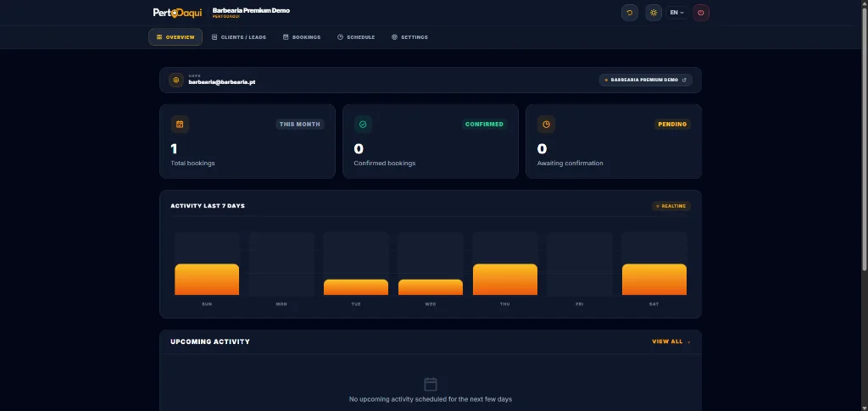Click the Total bookings label
The image size is (868, 411).
(192, 164)
